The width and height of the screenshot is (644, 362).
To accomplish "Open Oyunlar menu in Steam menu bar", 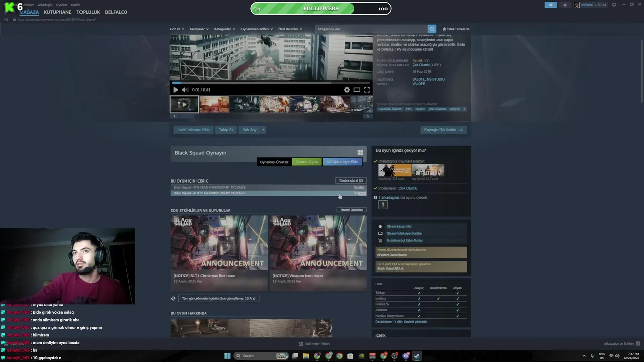I will click(x=61, y=5).
